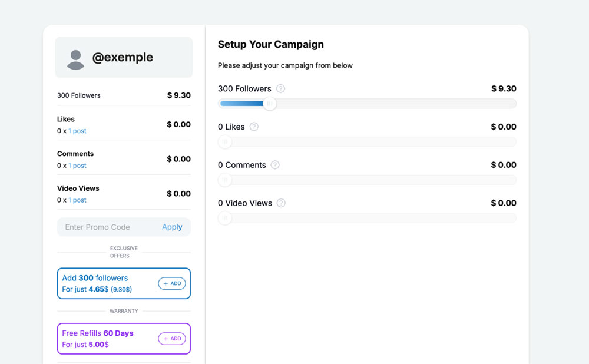Open the 1 post link under Comments
Image resolution: width=589 pixels, height=364 pixels.
click(77, 166)
